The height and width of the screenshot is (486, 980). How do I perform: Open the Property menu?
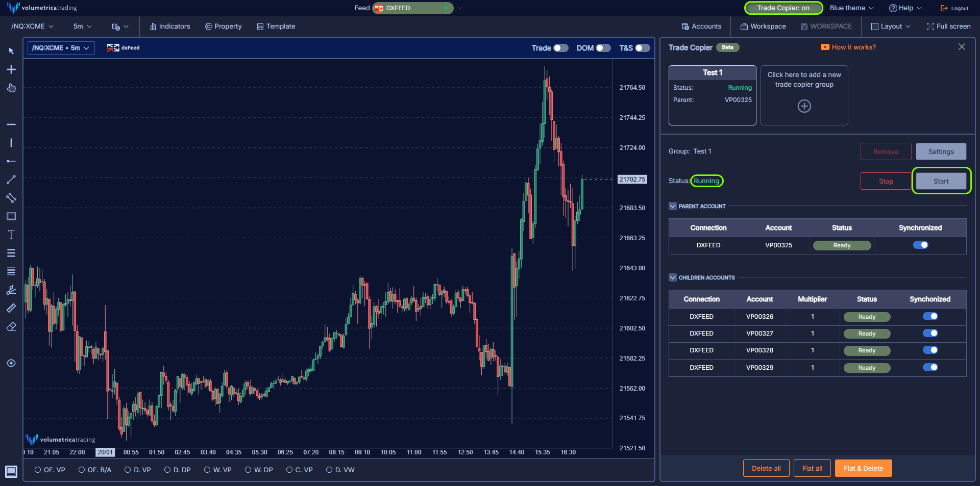click(x=223, y=27)
